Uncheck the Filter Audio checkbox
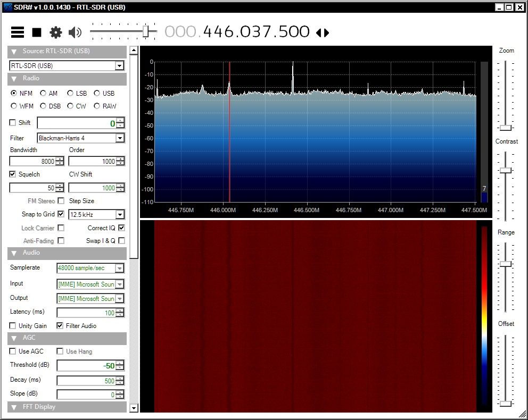 click(60, 325)
